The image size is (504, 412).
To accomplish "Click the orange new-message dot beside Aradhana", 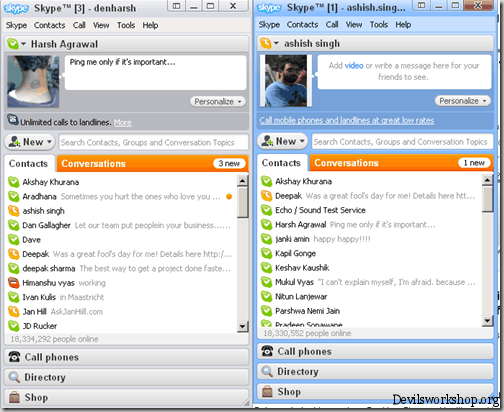I will pos(229,196).
